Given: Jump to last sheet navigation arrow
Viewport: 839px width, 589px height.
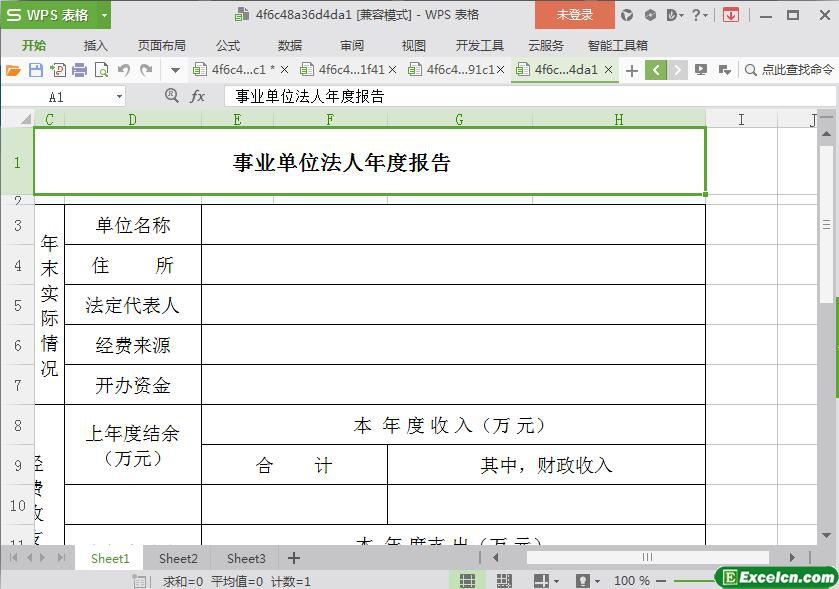Looking at the screenshot, I should (62, 558).
